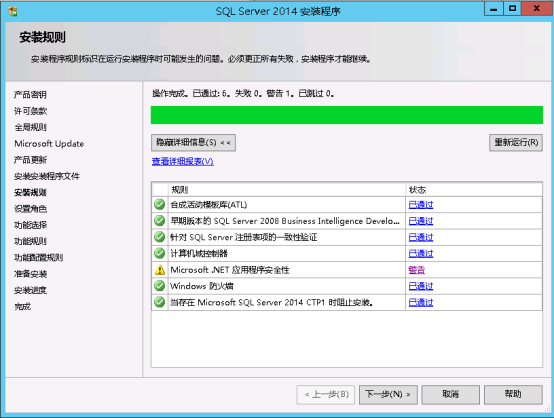Click the 上一步(B) back button
The image size is (554, 418).
coord(326,394)
